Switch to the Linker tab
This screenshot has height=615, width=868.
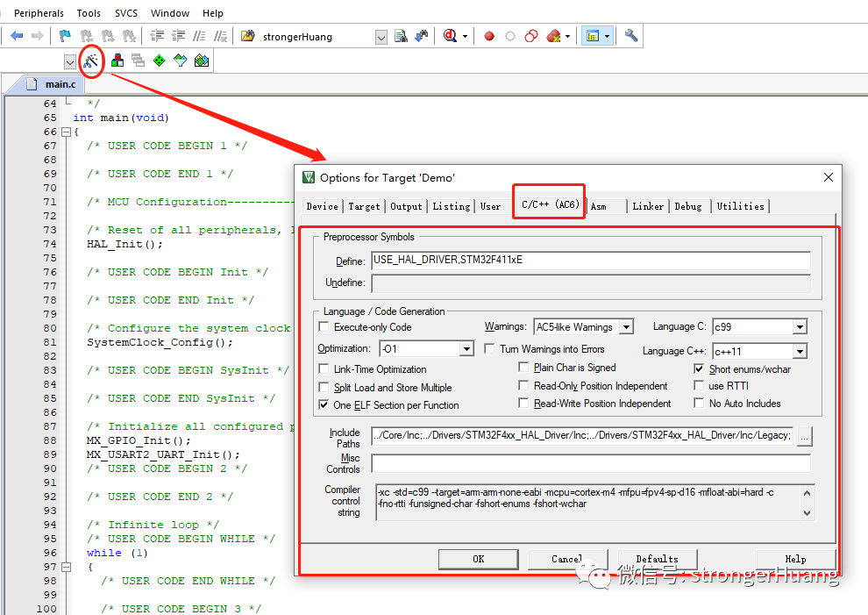(648, 206)
